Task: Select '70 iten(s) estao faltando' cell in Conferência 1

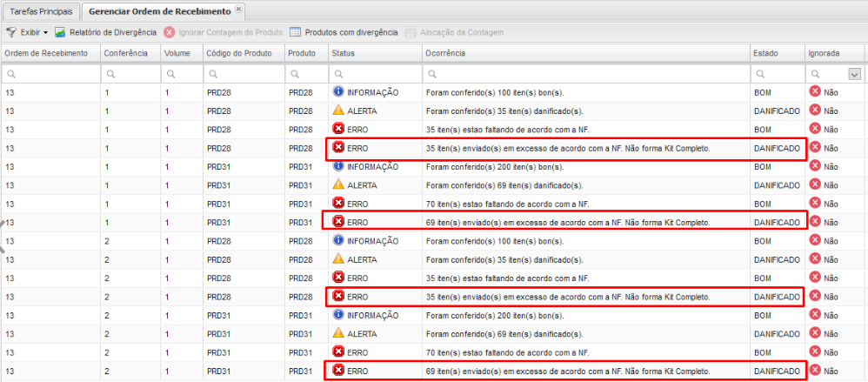Action: point(508,204)
